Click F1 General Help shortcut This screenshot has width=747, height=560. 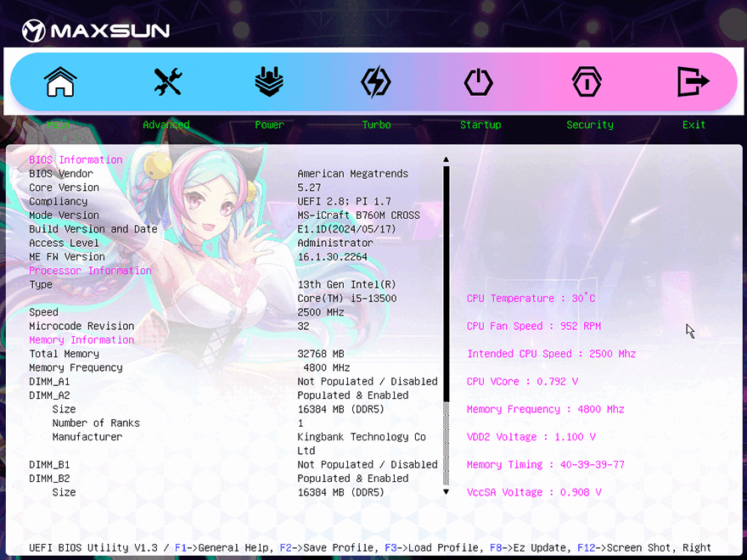(x=224, y=547)
